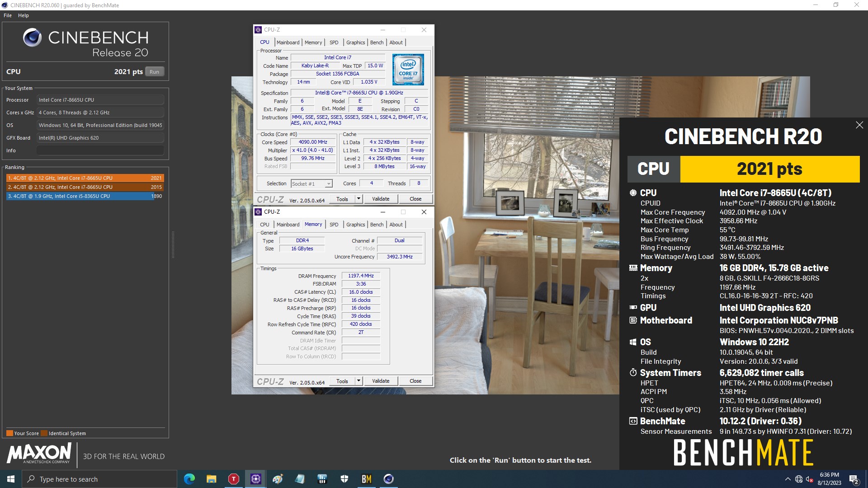This screenshot has height=488, width=868.
Task: Open the Bench tab in the lower CPU-Z window
Action: 377,225
